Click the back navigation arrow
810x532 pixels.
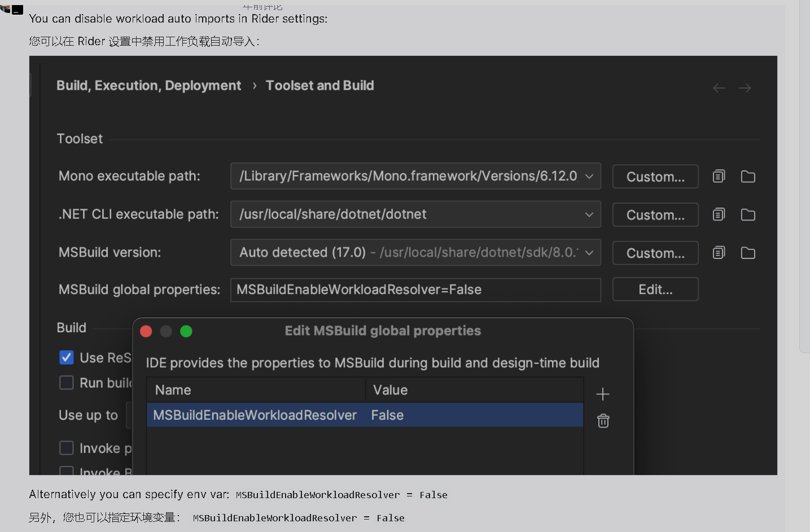pyautogui.click(x=718, y=87)
